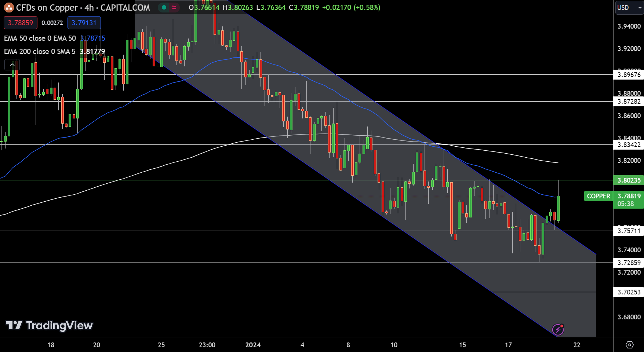Click the 3.68000 price scale label
This screenshot has height=352, width=644.
point(629,317)
